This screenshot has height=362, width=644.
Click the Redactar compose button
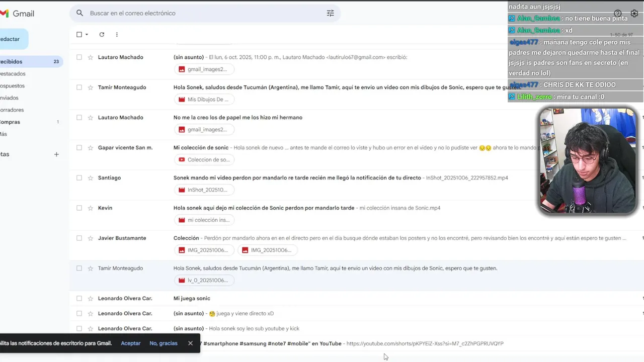[14, 39]
